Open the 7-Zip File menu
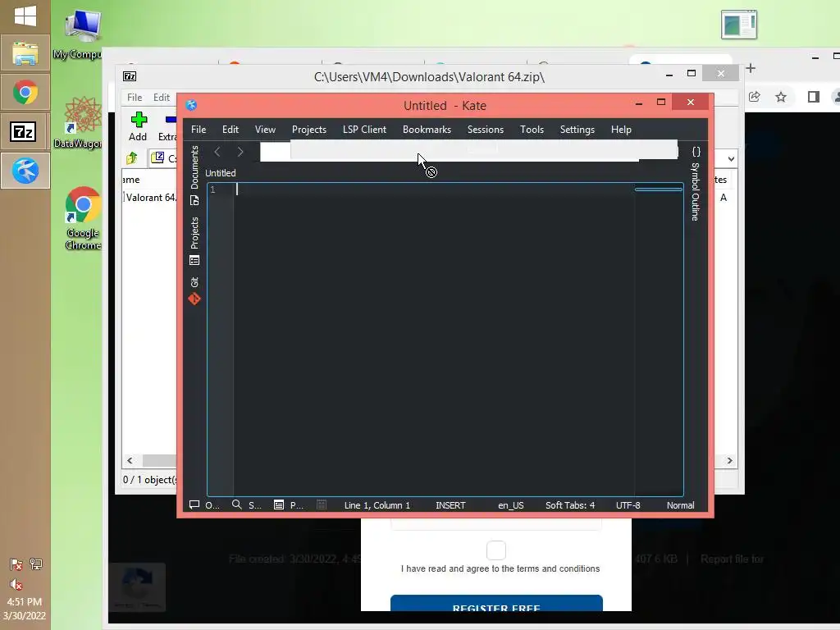The height and width of the screenshot is (630, 840). 135,97
